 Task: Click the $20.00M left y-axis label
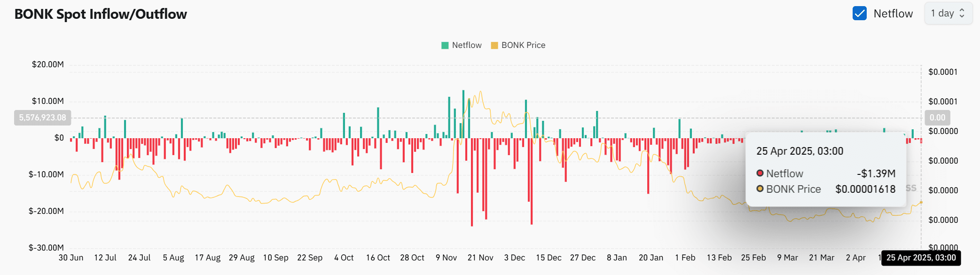pyautogui.click(x=47, y=64)
